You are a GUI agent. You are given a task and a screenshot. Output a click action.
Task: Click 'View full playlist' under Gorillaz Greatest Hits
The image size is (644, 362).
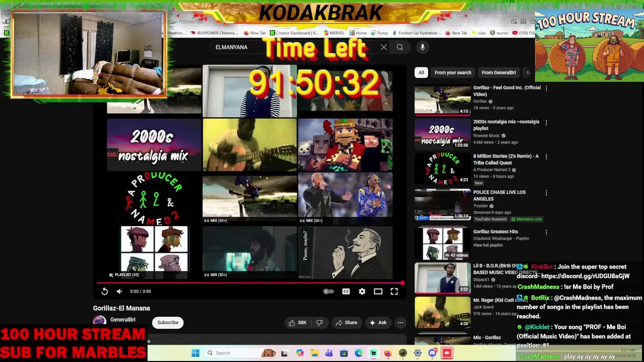pos(488,245)
